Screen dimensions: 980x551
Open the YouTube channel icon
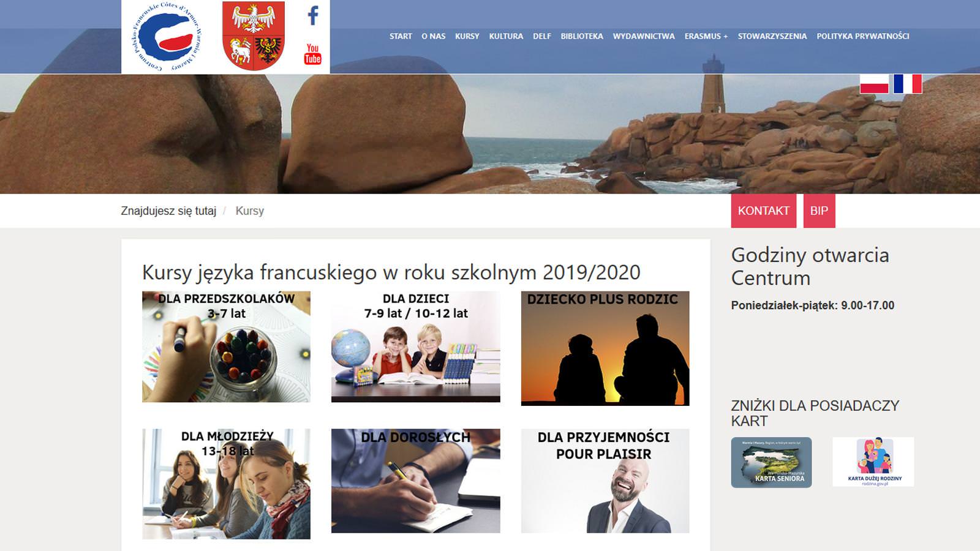click(312, 54)
